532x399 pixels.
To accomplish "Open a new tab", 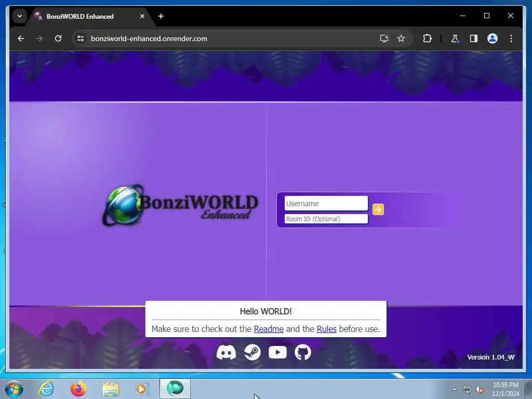I will coord(161,16).
